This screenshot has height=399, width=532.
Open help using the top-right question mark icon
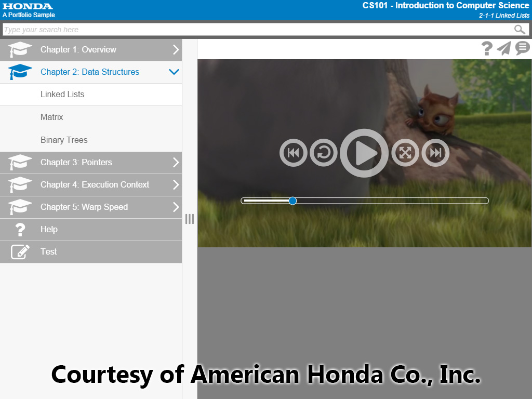coord(486,48)
